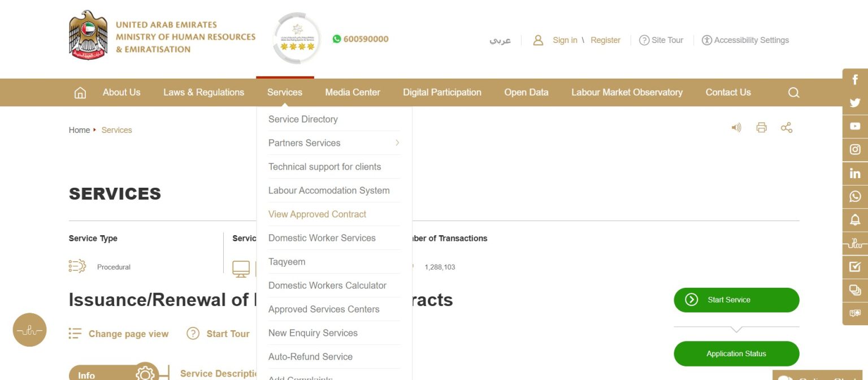Click the Instagram icon on the right edge
Screen dimensions: 868x380
coord(855,149)
